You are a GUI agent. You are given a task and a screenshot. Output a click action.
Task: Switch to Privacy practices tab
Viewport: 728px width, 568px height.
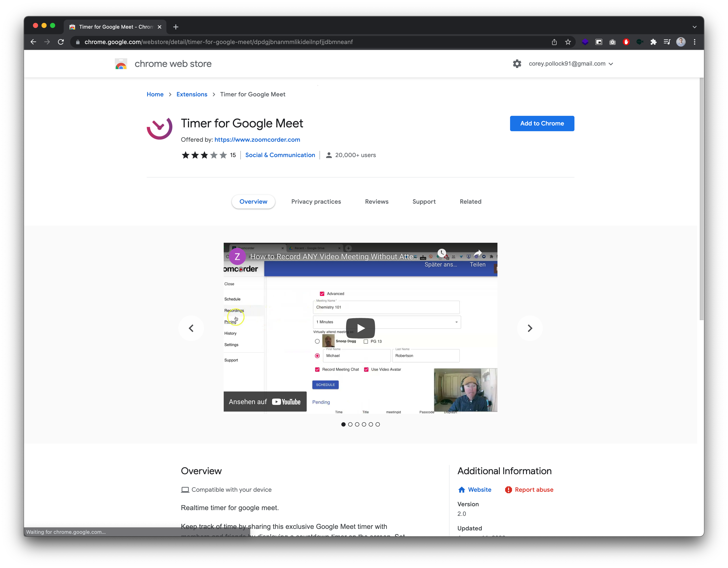click(316, 202)
